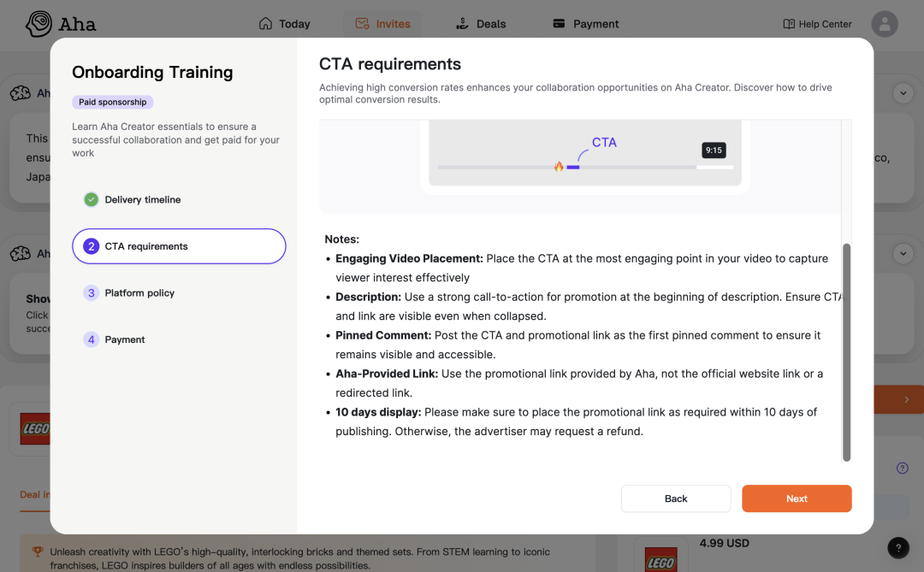This screenshot has width=924, height=572.
Task: Select the CTA requirements step
Action: click(179, 246)
